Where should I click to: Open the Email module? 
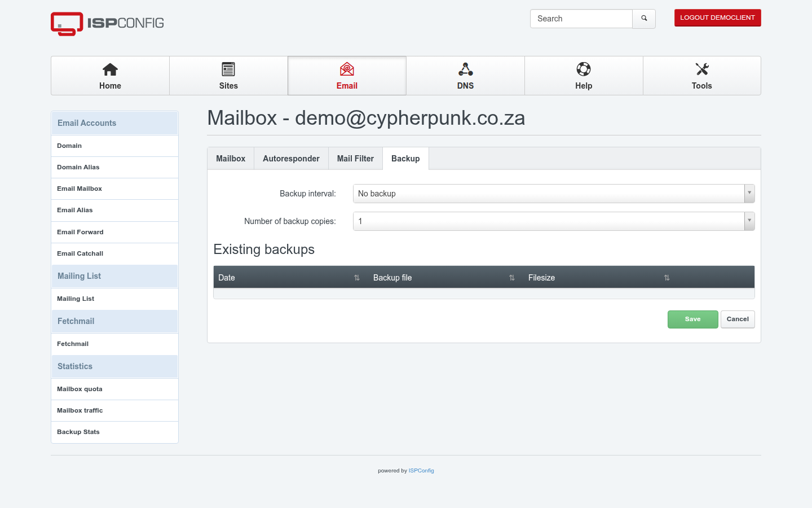(347, 76)
